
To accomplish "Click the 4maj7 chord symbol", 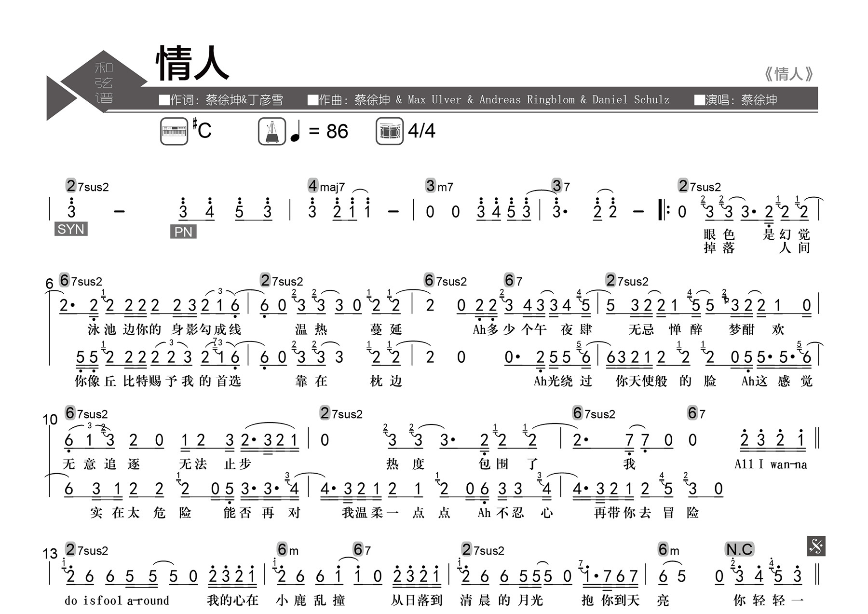I will (326, 186).
